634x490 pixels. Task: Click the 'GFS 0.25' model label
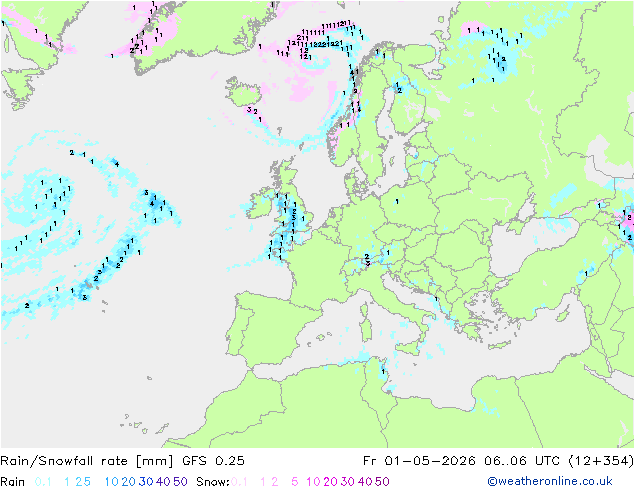213,461
